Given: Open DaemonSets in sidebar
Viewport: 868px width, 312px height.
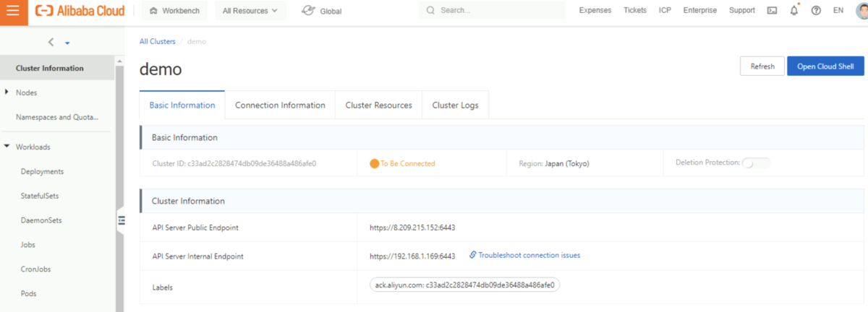Looking at the screenshot, I should [x=41, y=220].
